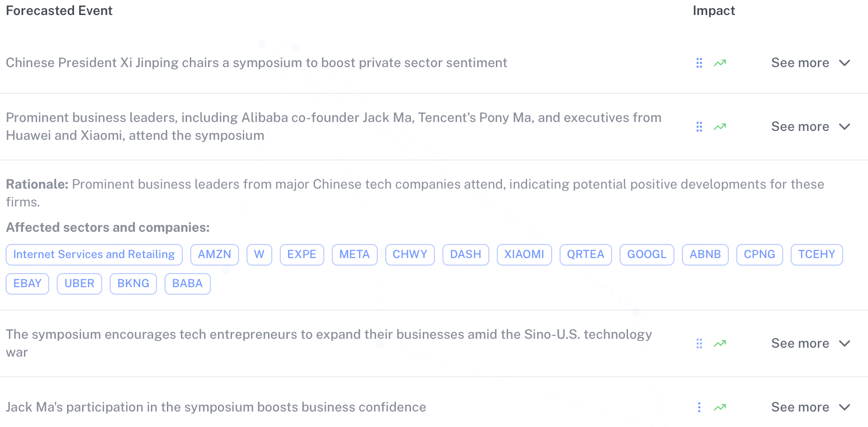Screen dimensions: 868x427
Task: Click the trend-up icon for Sino-U.S. technology war row
Action: pos(720,343)
